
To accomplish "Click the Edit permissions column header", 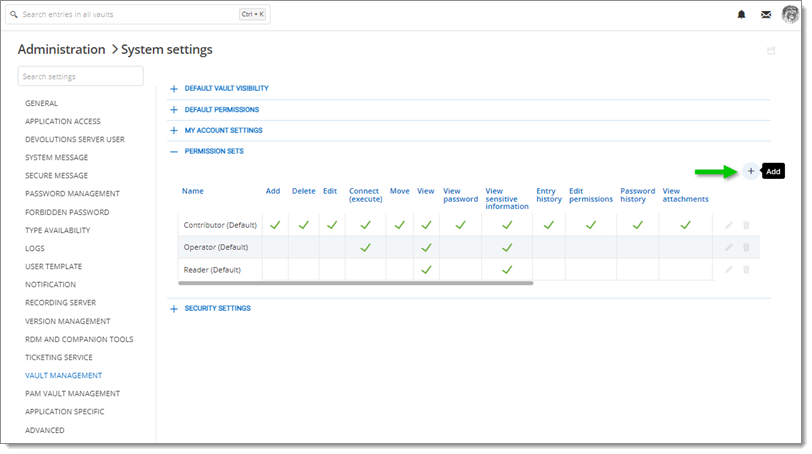I will (591, 195).
